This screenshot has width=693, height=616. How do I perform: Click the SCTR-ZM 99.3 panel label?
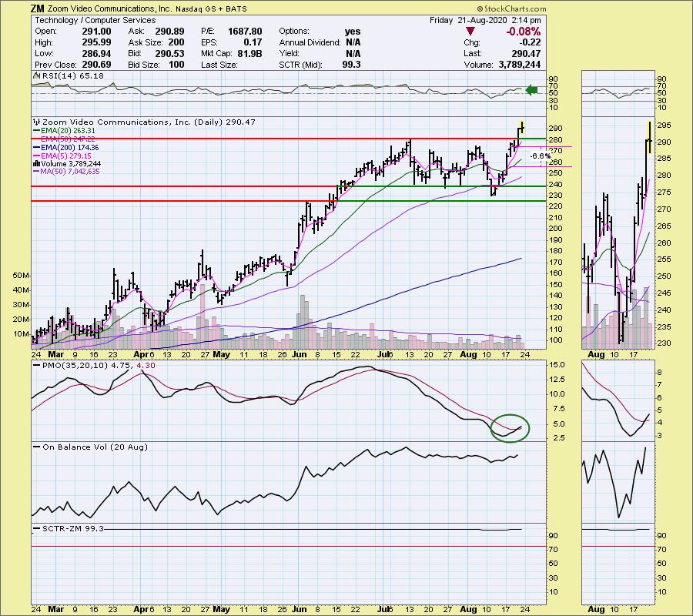[67, 530]
